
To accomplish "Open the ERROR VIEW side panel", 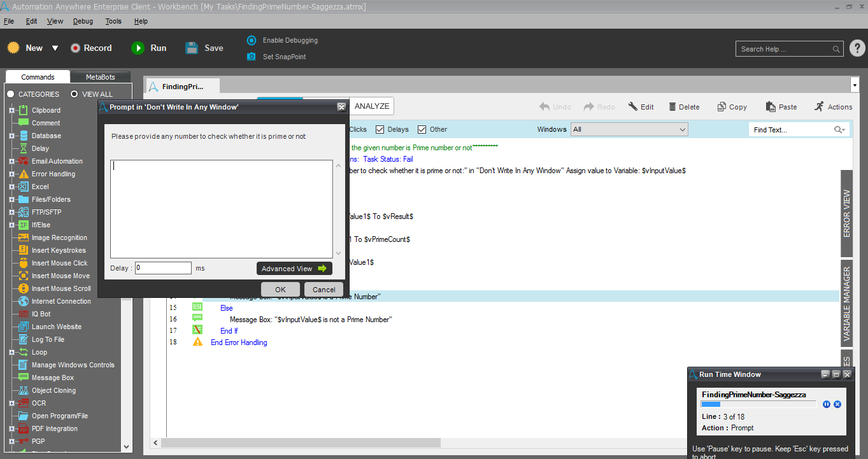I will coord(846,213).
